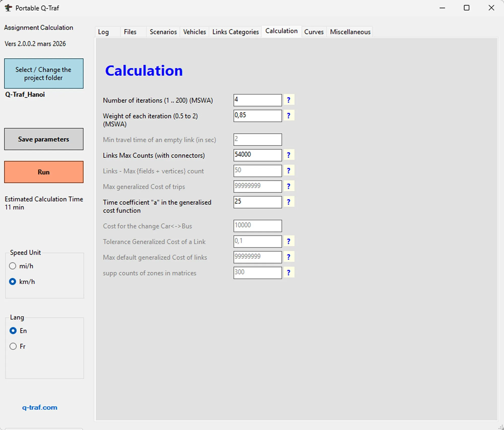Visit the q-traf.com link
Screen dimensions: 504x430
coord(39,408)
